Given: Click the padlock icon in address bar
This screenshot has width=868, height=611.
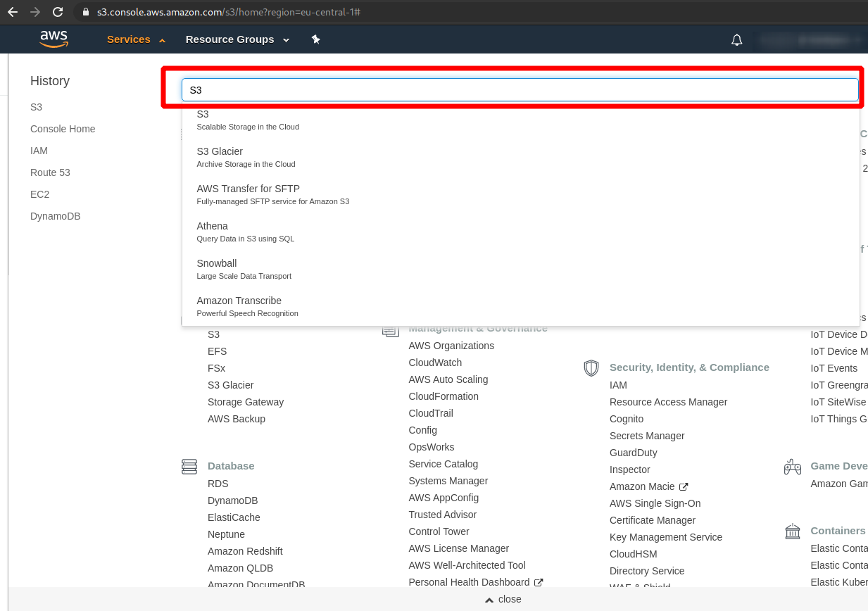Looking at the screenshot, I should [86, 12].
